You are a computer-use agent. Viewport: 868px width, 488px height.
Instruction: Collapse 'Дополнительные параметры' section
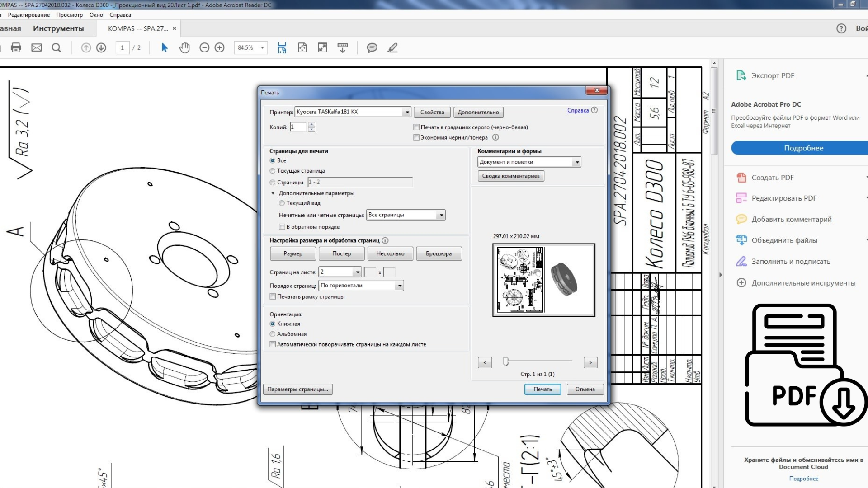[x=273, y=193]
